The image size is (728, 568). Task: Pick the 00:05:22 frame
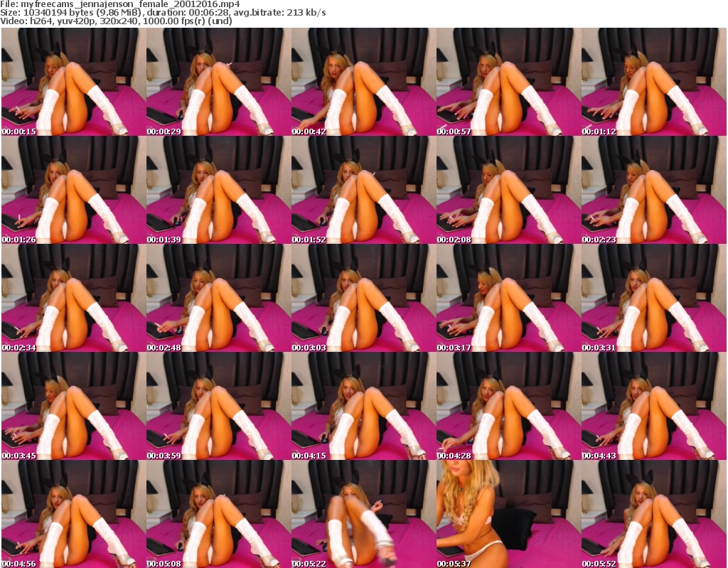[363, 514]
